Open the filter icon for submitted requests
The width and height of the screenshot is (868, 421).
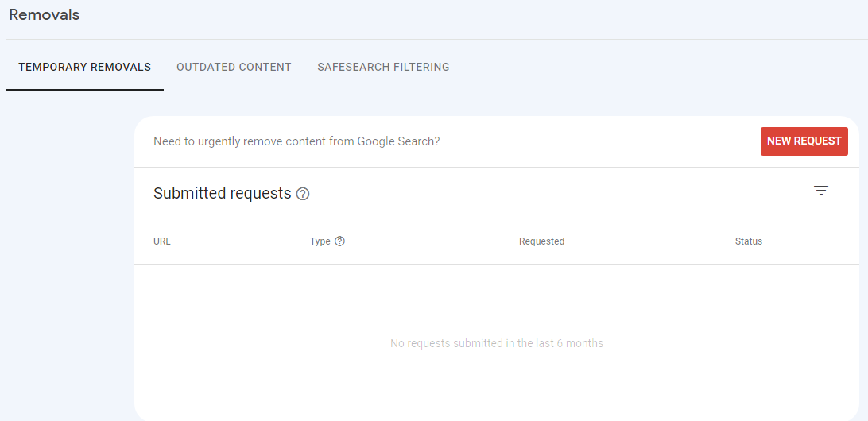coord(821,191)
